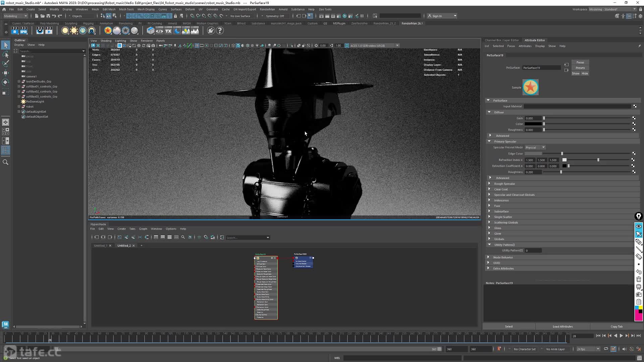This screenshot has width=644, height=362.
Task: Expand softBox01_controlls_Grp in the Outliner
Action: 19,86
